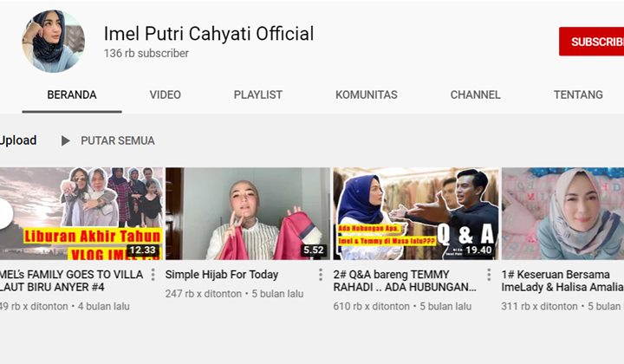Screen dimensions: 624x364
Task: Open title 'Simple Hijab For Today'
Action: [222, 275]
